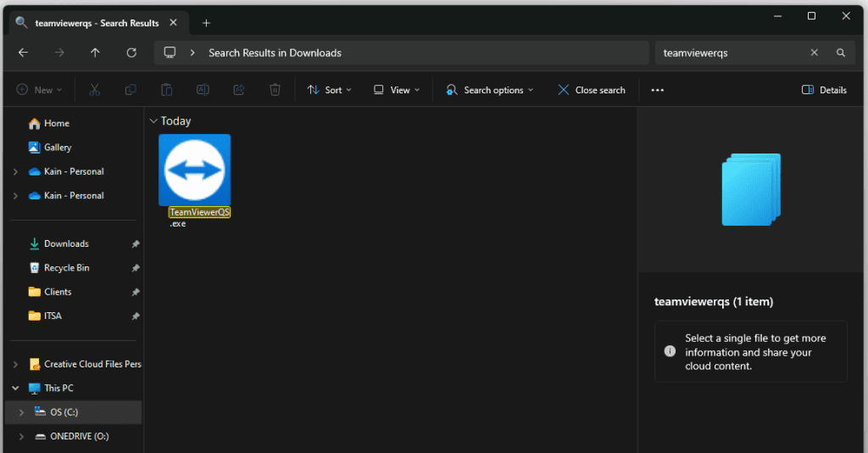Viewport: 868px width, 453px height.
Task: Click the Close search button
Action: 592,90
